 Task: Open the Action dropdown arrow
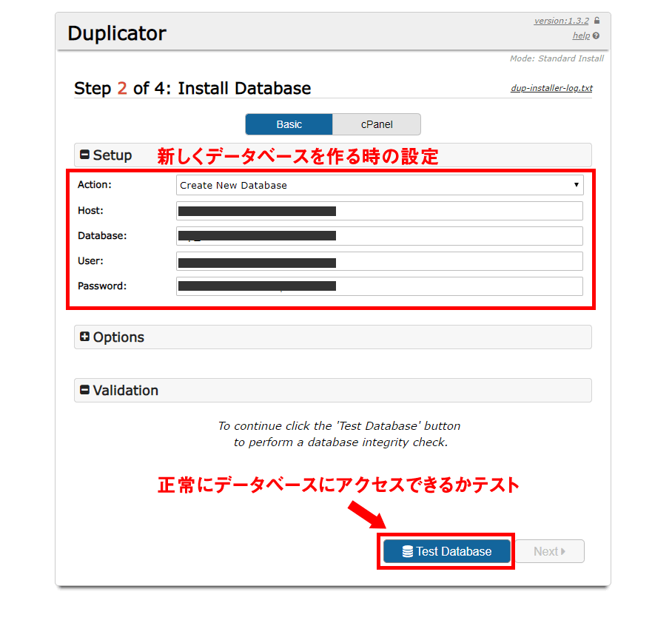(576, 185)
